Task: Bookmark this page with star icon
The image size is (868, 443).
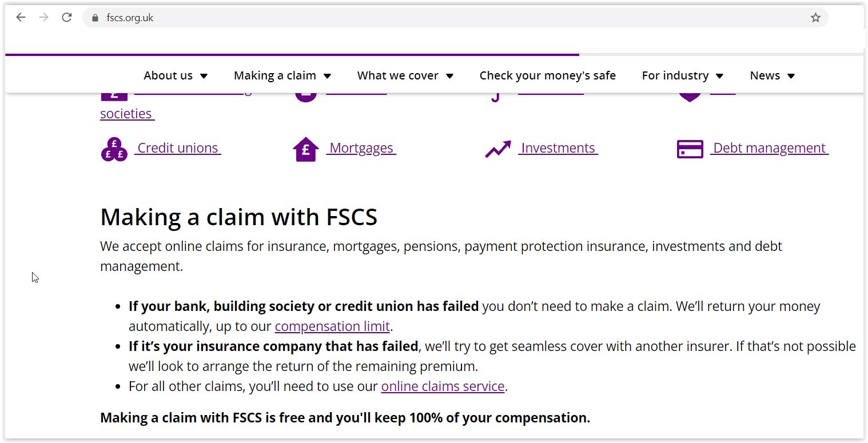Action: pyautogui.click(x=815, y=18)
